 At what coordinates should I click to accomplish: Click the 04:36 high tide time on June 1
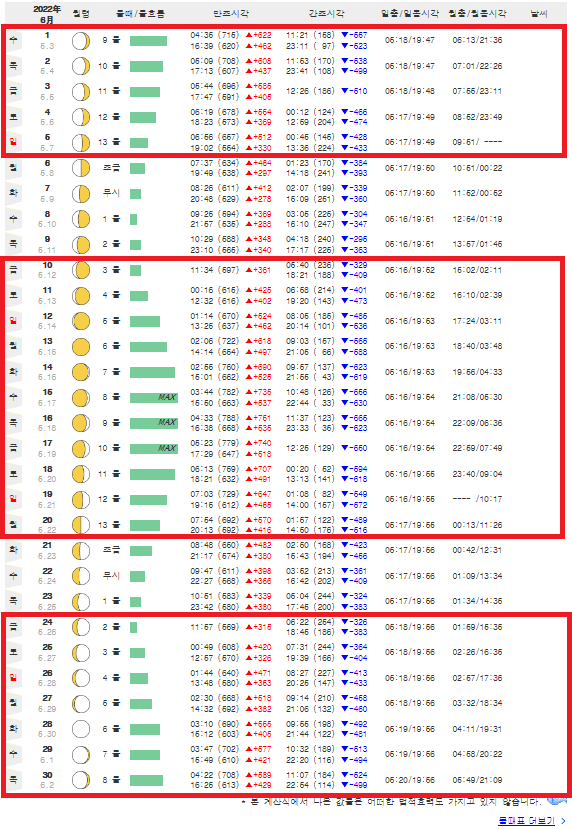[x=202, y=35]
